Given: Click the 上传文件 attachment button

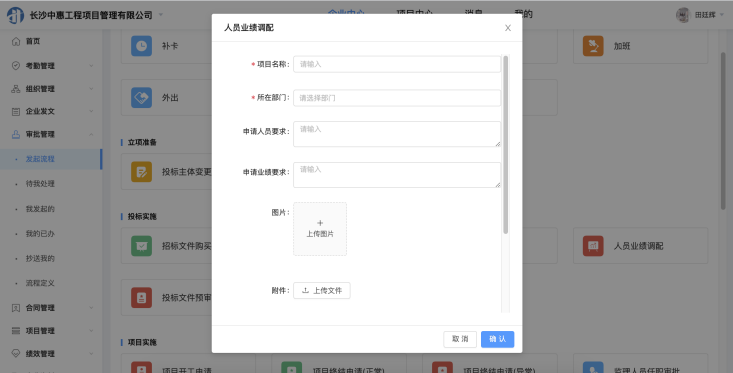Looking at the screenshot, I should (x=322, y=290).
